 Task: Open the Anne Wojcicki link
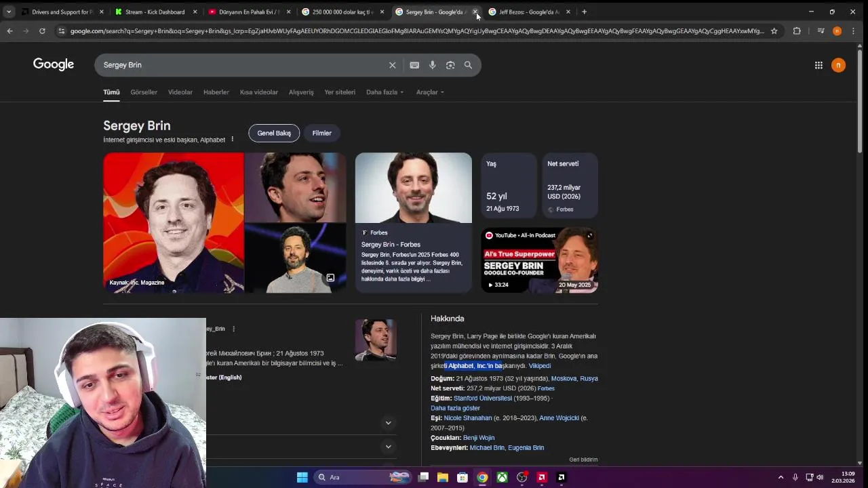559,418
